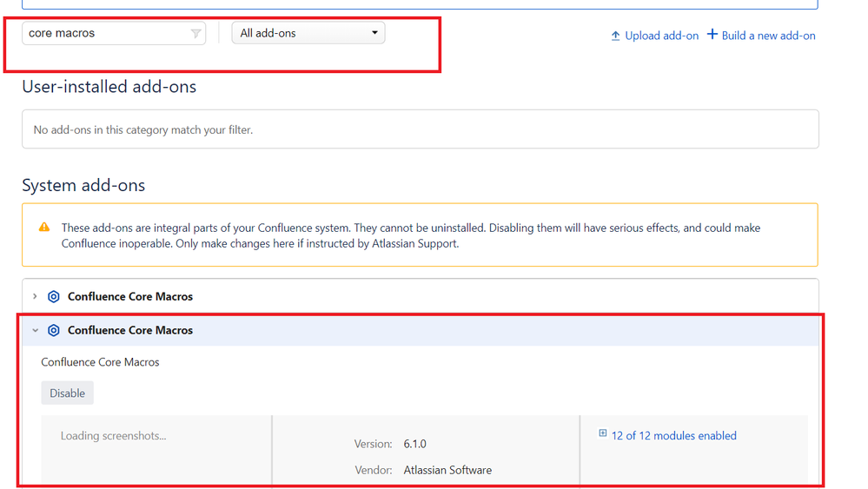Expand modules list via the plus box icon
Viewport: 868px width, 489px height.
click(603, 433)
